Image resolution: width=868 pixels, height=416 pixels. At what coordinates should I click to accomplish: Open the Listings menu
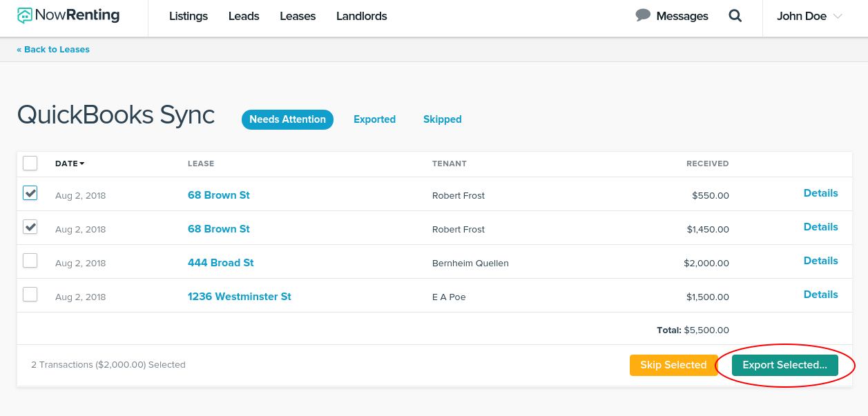[x=189, y=16]
